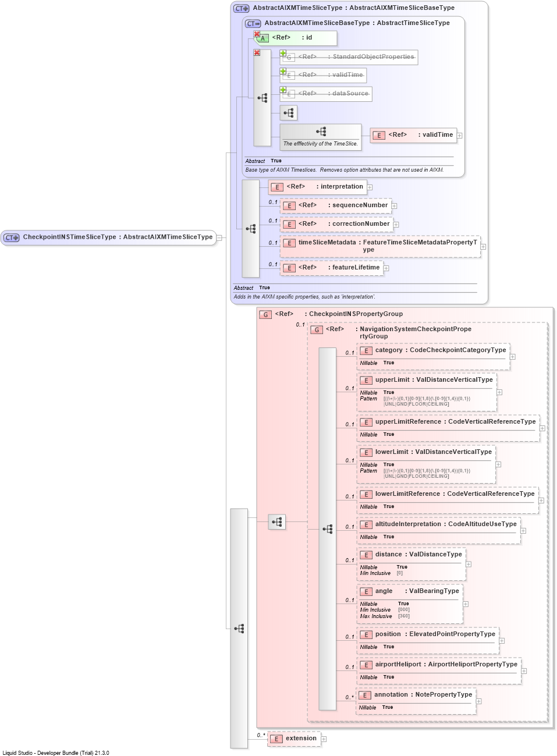Image resolution: width=557 pixels, height=756 pixels.
Task: Click the CT icon of AbstractAIXMTimeSliceBaseType
Action: 253,24
